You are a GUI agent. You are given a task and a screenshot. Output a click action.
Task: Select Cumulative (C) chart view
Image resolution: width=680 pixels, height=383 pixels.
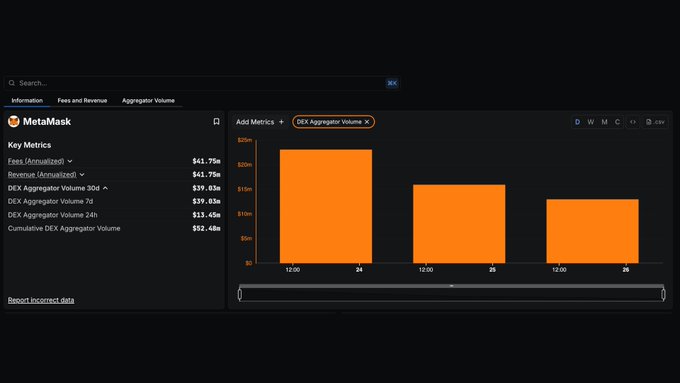tap(617, 122)
